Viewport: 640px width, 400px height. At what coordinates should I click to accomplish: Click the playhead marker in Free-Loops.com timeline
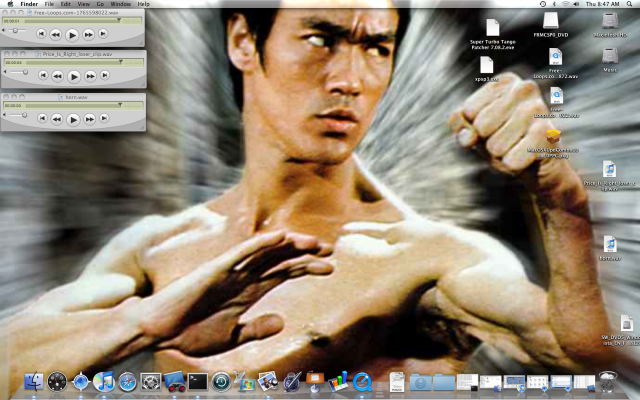119,20
